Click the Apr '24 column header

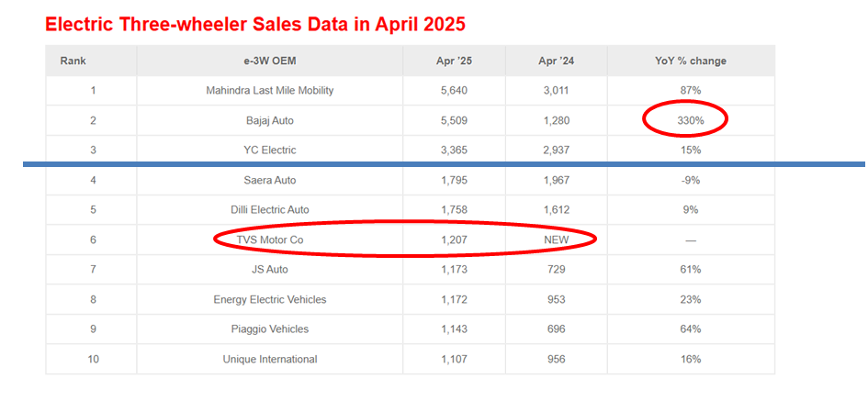pyautogui.click(x=556, y=61)
